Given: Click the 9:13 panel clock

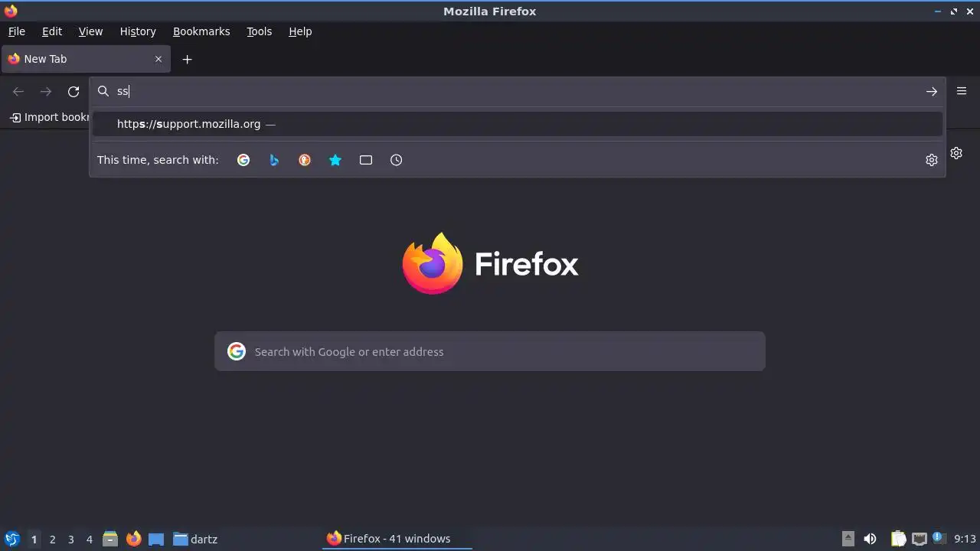Looking at the screenshot, I should coord(965,539).
